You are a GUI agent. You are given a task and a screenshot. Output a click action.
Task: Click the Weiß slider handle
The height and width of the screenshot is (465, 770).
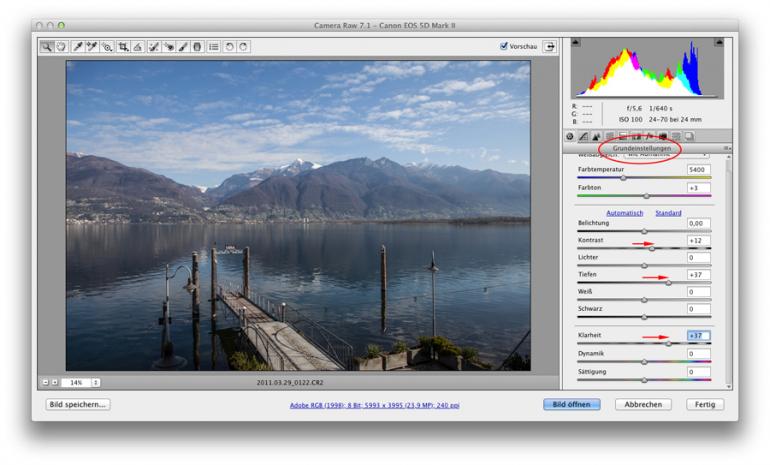point(644,300)
